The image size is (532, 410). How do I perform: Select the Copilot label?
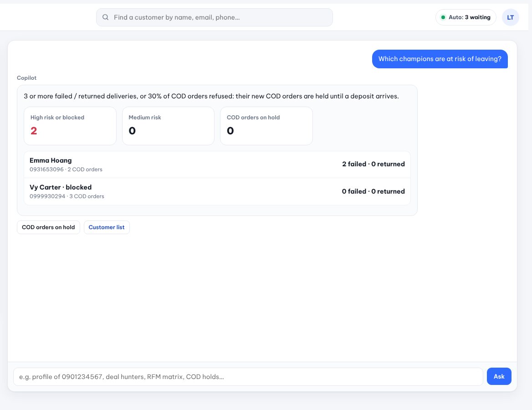tap(27, 78)
